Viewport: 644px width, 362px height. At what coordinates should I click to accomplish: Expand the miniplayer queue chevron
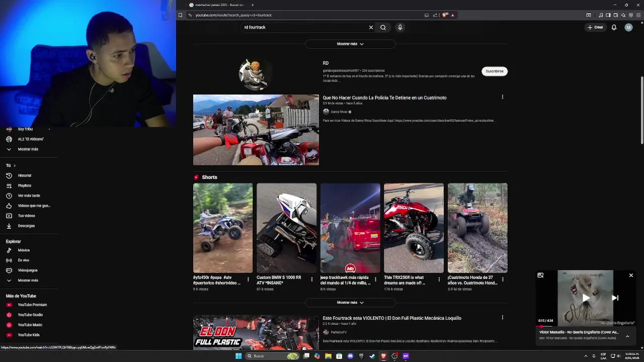pos(627,336)
